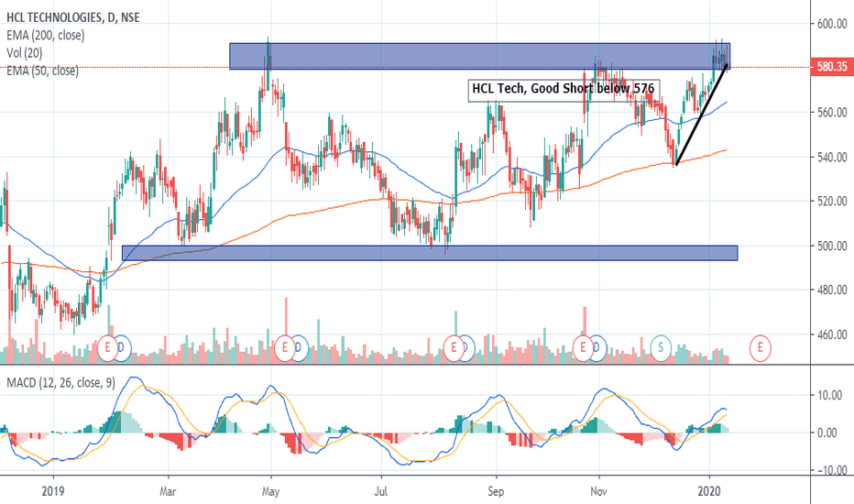The width and height of the screenshot is (854, 504).
Task: Click the MACD 10.00 scale label
Action: click(831, 396)
